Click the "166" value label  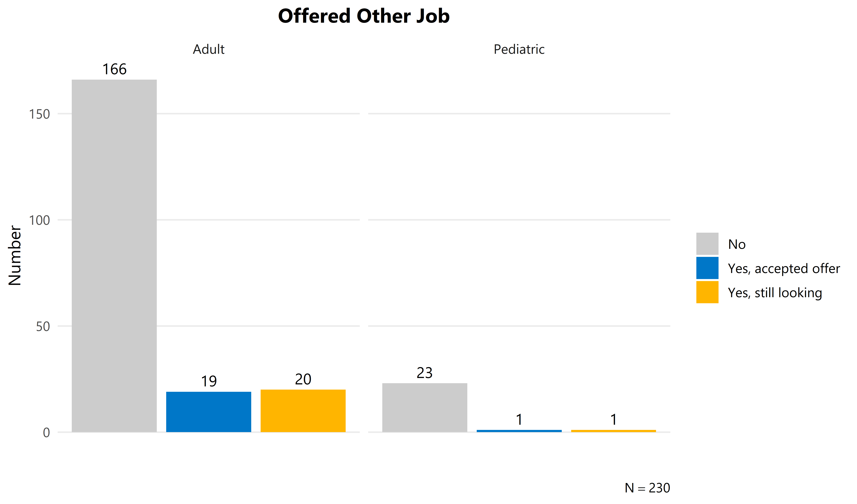pos(114,69)
